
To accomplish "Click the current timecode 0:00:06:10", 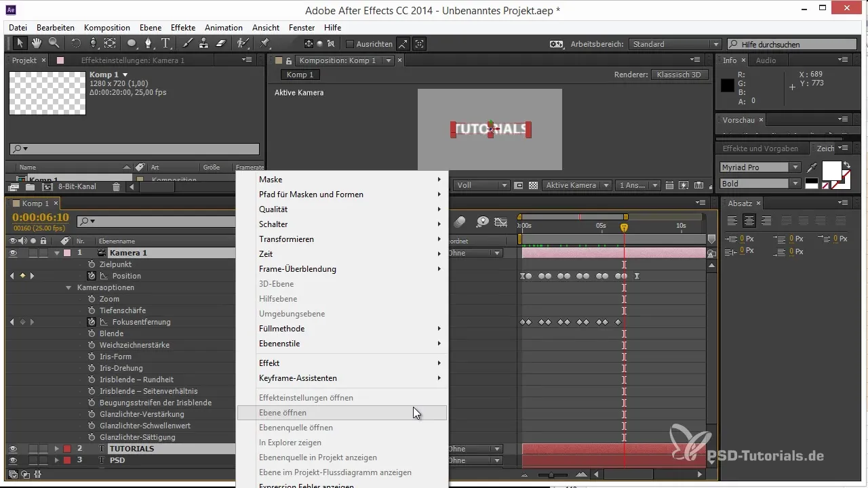I will [x=41, y=217].
